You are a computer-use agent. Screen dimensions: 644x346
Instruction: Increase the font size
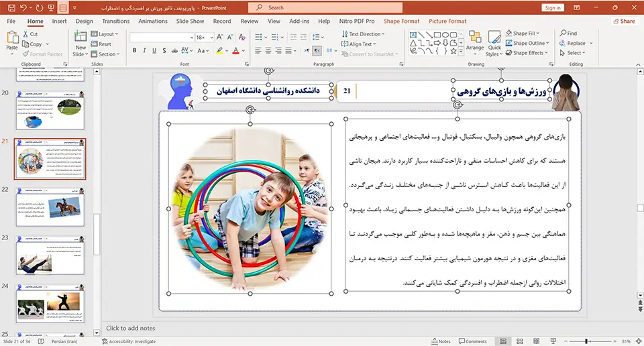pyautogui.click(x=220, y=38)
